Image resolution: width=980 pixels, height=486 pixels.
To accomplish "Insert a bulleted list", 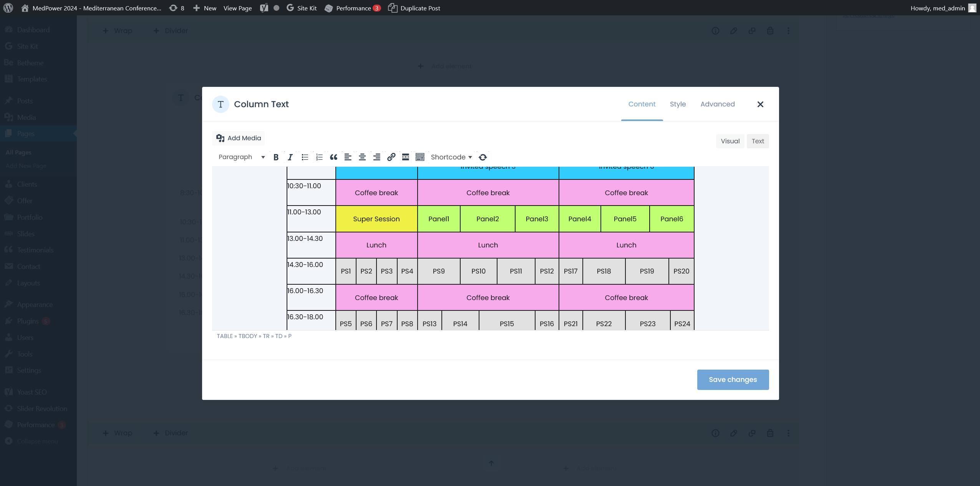I will tap(305, 157).
